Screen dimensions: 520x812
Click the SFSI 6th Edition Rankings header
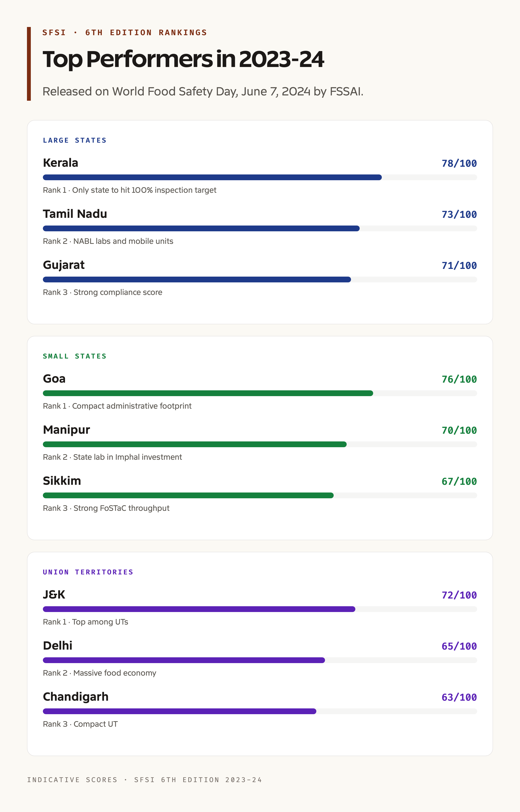tap(125, 33)
